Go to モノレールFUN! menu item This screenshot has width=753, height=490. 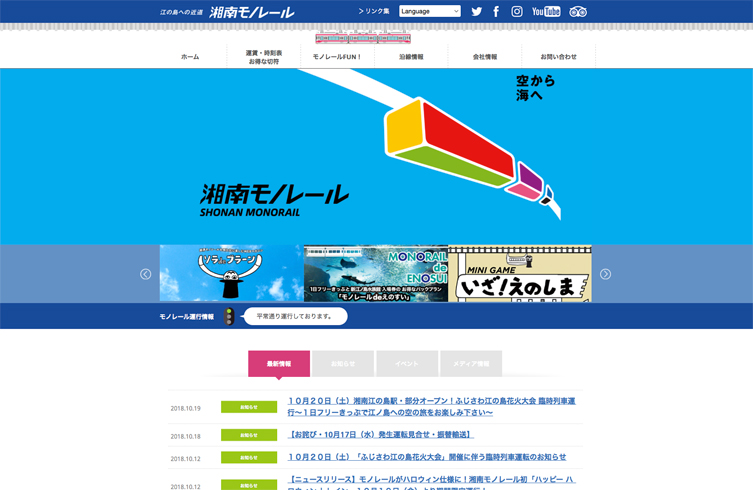[x=338, y=57]
